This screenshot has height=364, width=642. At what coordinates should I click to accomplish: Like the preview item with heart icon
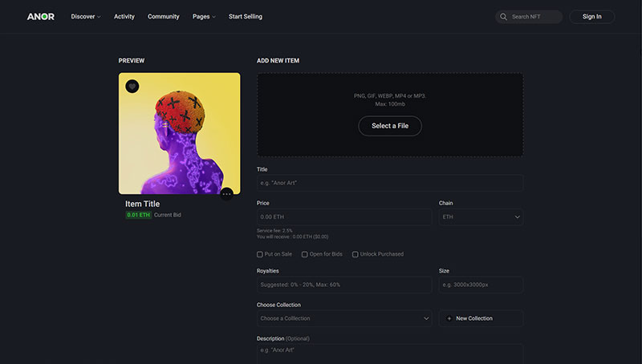tap(132, 87)
